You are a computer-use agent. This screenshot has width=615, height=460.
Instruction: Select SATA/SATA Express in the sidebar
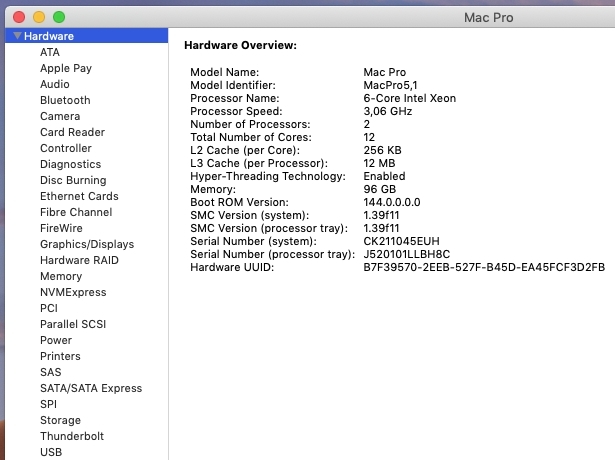coord(91,388)
